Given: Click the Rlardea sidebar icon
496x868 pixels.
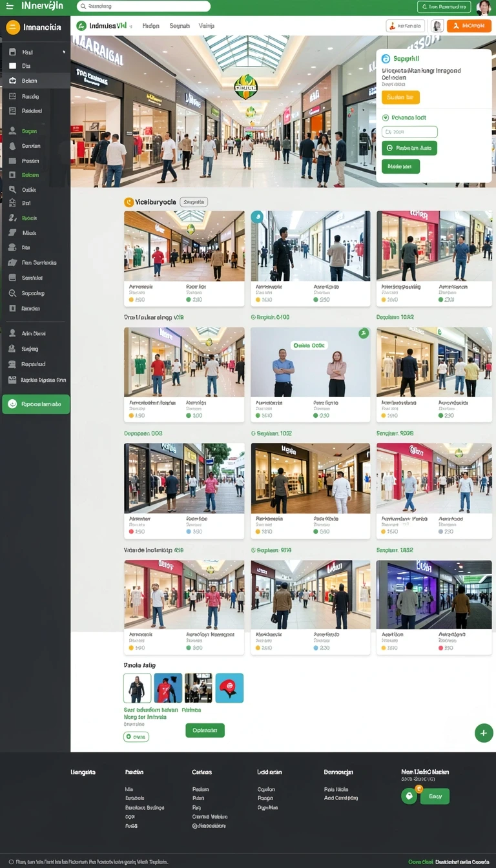Looking at the screenshot, I should coord(12,308).
